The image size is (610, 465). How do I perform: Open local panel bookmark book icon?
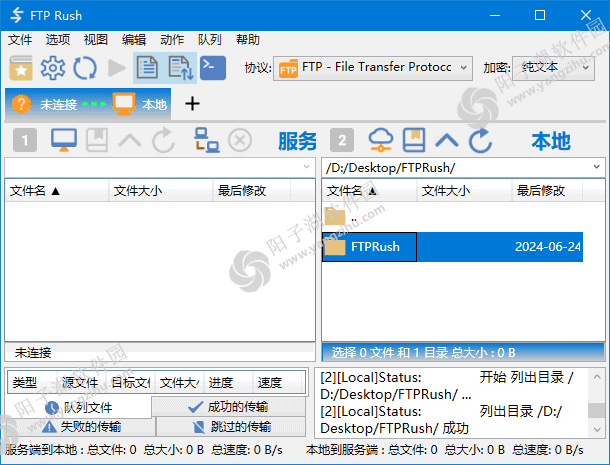(414, 140)
